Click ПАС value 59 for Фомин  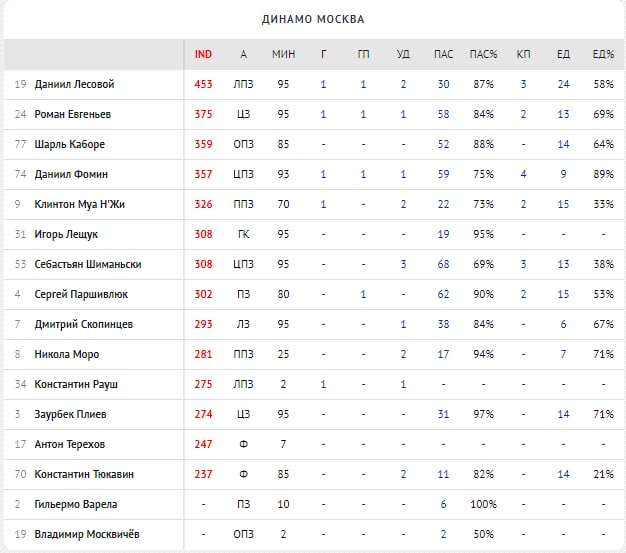444,174
